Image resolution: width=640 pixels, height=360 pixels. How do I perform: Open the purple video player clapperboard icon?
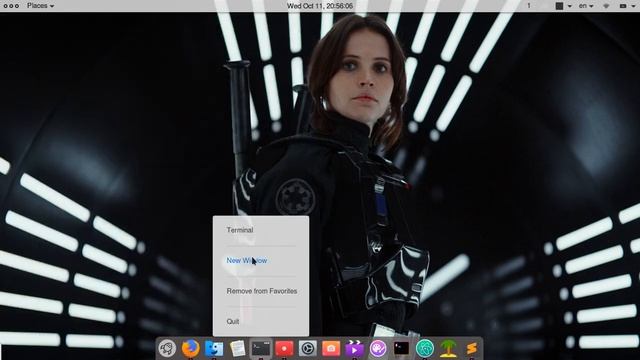[x=354, y=348]
